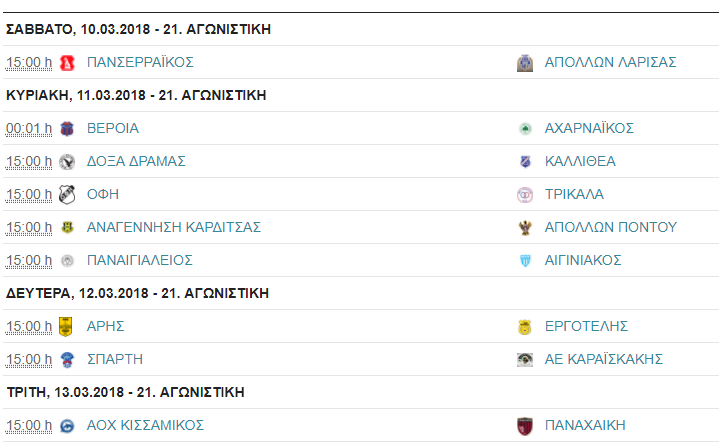Open the ΣΠΑΡΤΗ team link
This screenshot has width=719, height=442.
tap(115, 359)
